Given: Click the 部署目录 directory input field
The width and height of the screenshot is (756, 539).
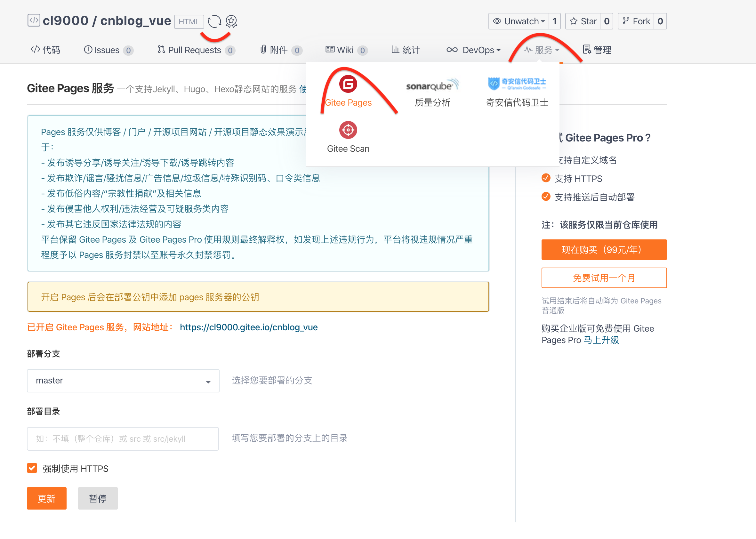Looking at the screenshot, I should coord(123,439).
